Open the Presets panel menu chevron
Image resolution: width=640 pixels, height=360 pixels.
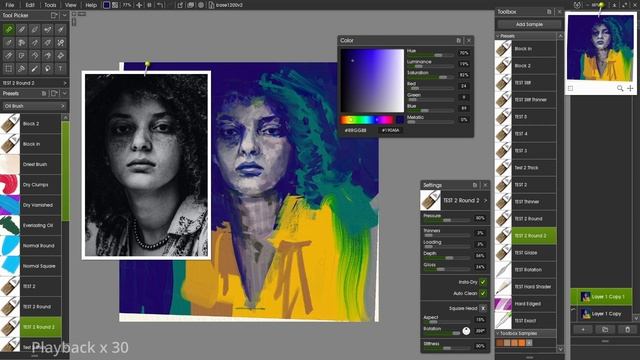(x=64, y=93)
